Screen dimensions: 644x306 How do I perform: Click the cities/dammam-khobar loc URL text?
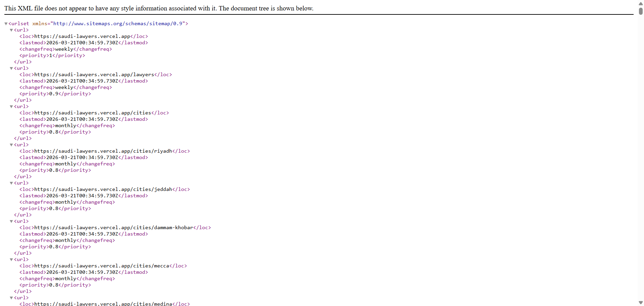point(114,227)
